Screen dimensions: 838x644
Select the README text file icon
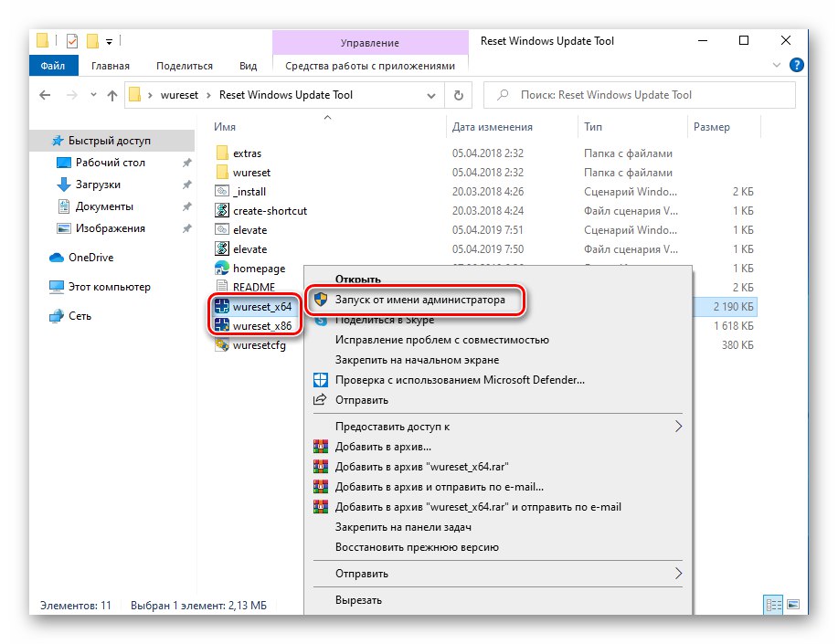[x=222, y=287]
